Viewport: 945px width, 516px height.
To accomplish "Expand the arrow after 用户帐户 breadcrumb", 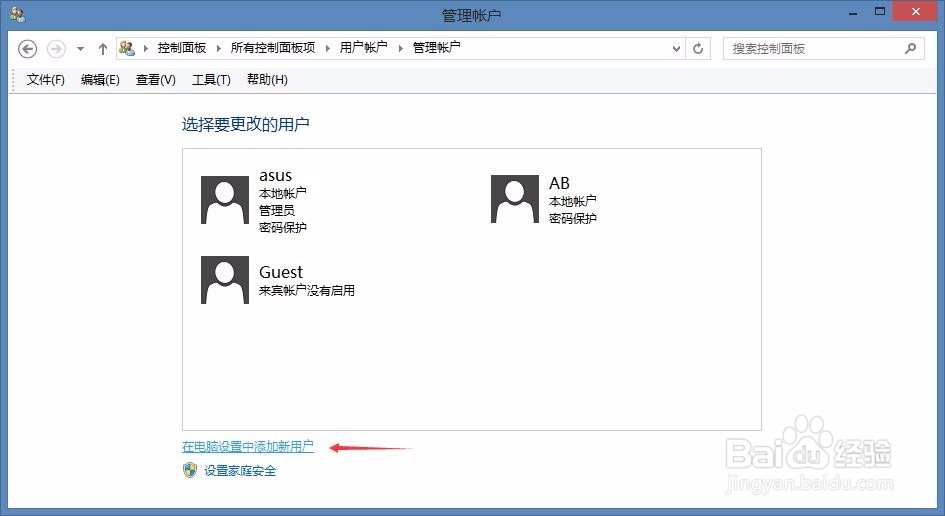I will pos(400,48).
